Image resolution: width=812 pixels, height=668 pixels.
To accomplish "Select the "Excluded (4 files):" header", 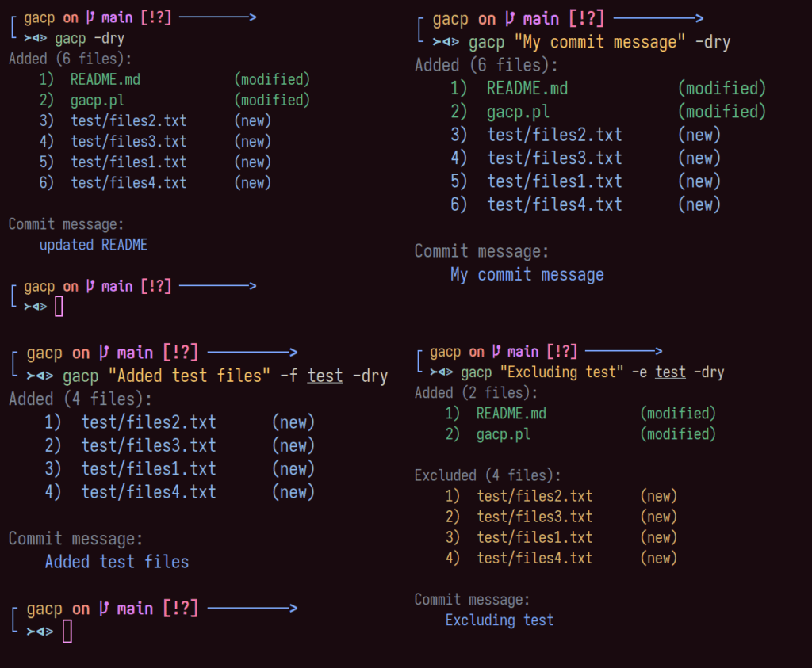I will tap(488, 475).
